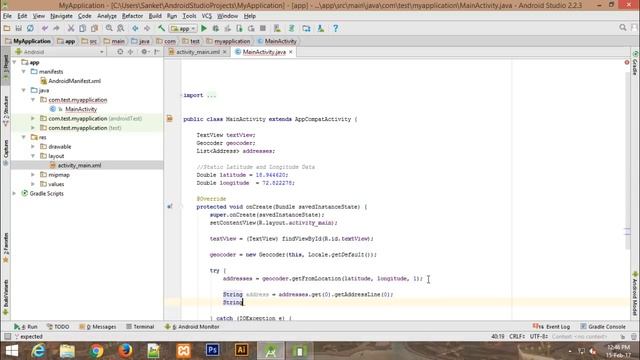Image resolution: width=640 pixels, height=360 pixels.
Task: Click the Undo toolbar icon
Action: tap(44, 28)
